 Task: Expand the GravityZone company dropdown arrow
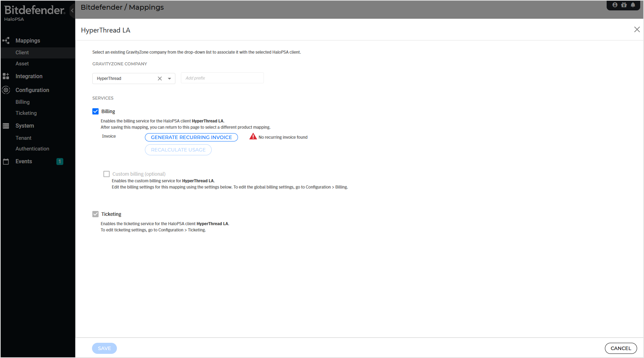169,79
